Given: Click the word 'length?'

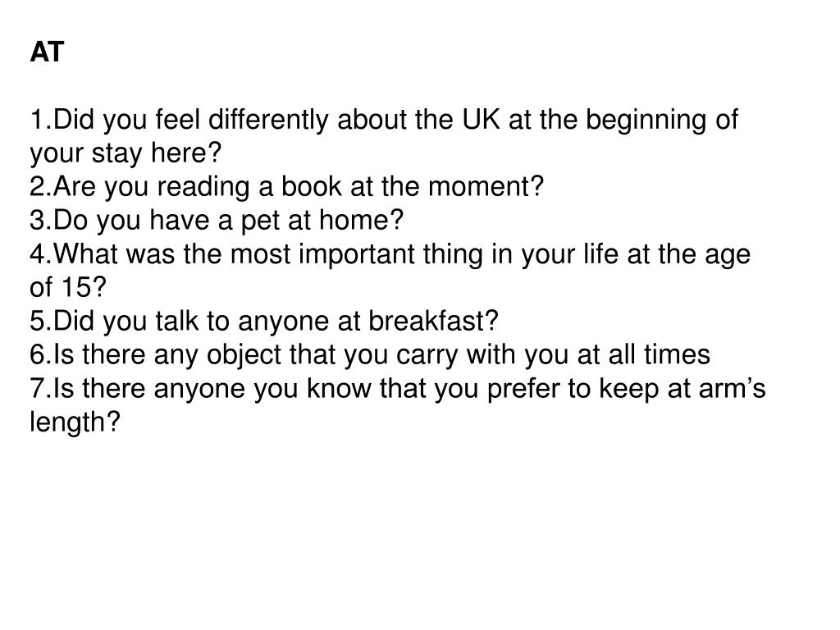Looking at the screenshot, I should pos(75,422).
